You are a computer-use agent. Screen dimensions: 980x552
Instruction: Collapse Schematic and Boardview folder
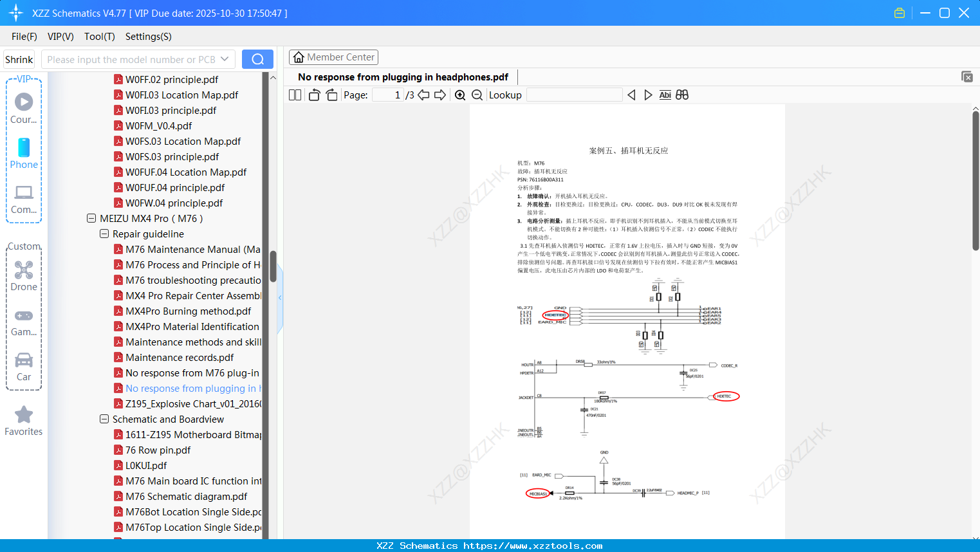[x=104, y=419]
